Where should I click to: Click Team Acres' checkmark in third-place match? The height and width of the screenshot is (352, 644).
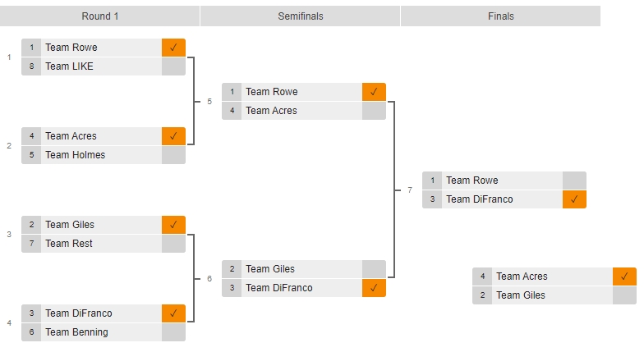624,277
